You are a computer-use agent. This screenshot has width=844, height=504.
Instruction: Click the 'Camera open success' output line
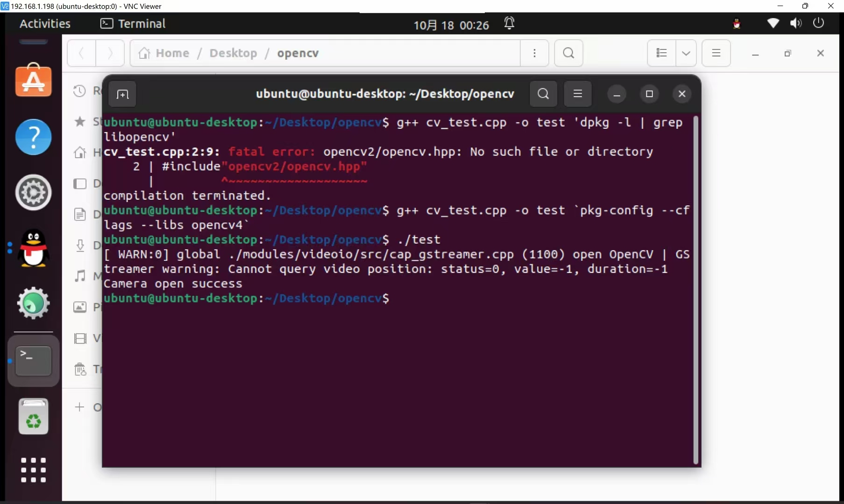[173, 284]
